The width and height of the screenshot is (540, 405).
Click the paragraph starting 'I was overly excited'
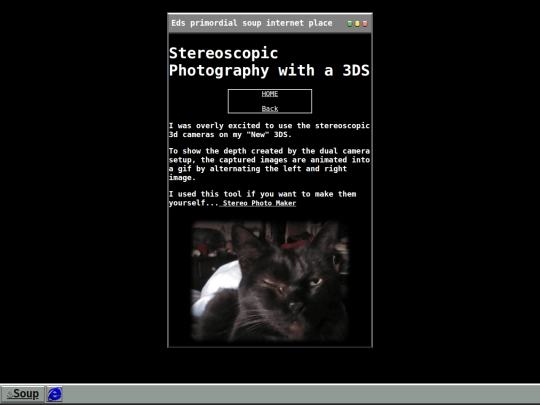pos(269,130)
